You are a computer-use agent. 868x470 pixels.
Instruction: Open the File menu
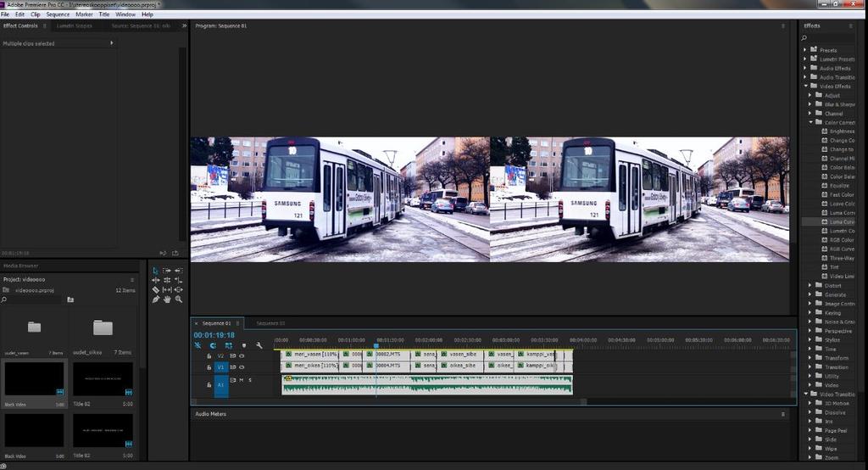tap(6, 14)
